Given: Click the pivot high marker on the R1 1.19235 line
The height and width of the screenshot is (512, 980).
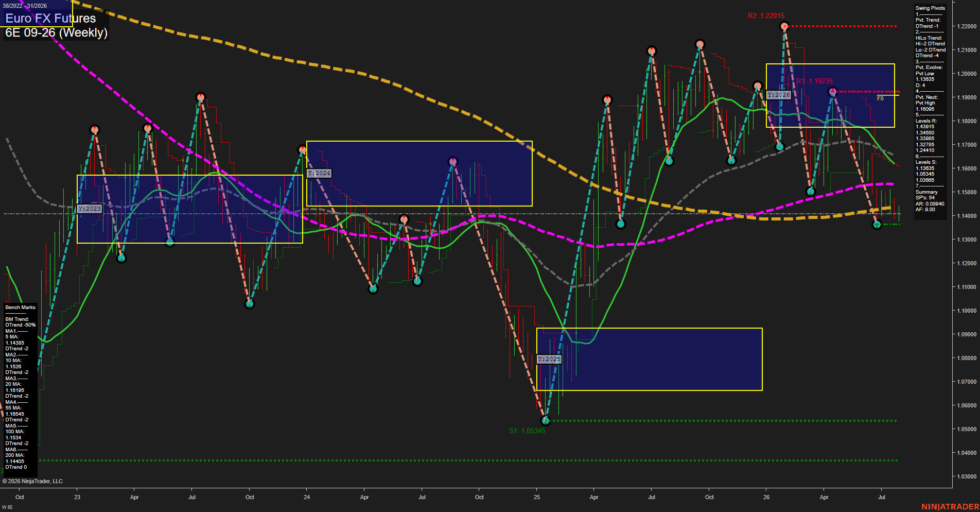Looking at the screenshot, I should (x=833, y=92).
